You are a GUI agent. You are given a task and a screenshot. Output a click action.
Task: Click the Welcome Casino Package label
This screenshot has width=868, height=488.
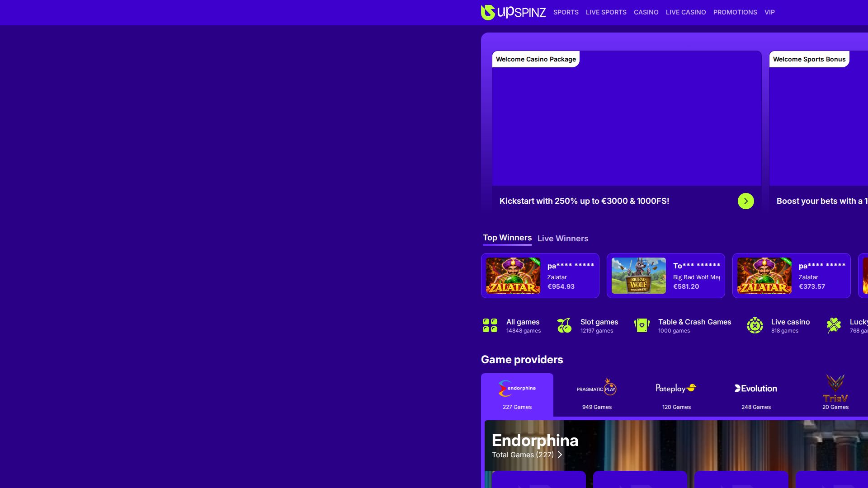point(536,59)
